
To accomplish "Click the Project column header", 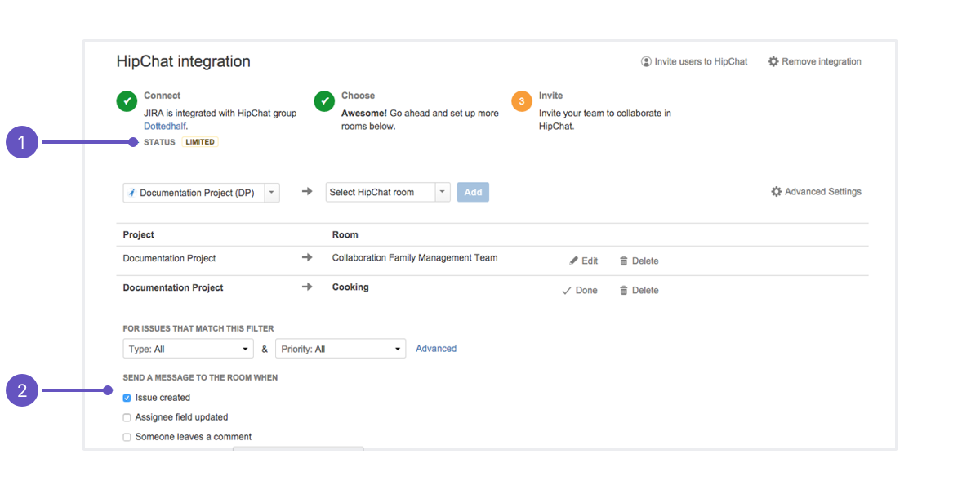I will [x=139, y=234].
